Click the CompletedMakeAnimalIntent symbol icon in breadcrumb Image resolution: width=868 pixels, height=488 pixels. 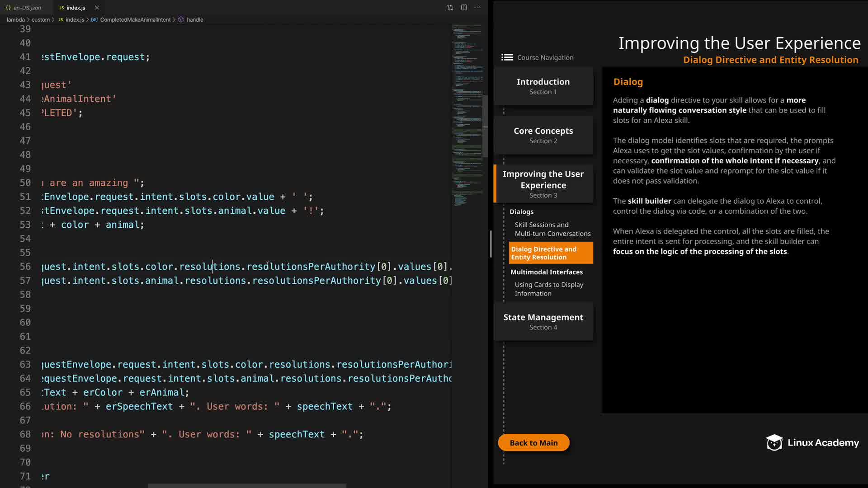pos(94,20)
